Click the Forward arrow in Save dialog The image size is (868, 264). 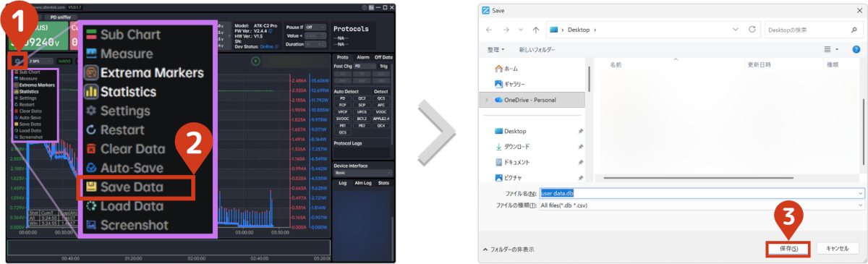pyautogui.click(x=506, y=30)
